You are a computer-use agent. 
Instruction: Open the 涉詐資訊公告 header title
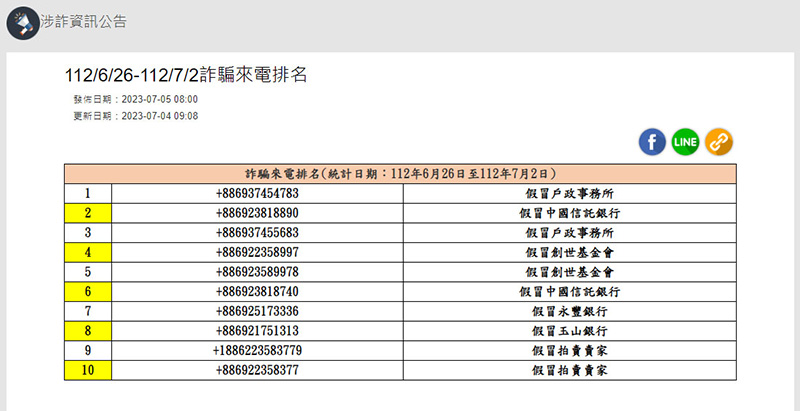tap(86, 22)
